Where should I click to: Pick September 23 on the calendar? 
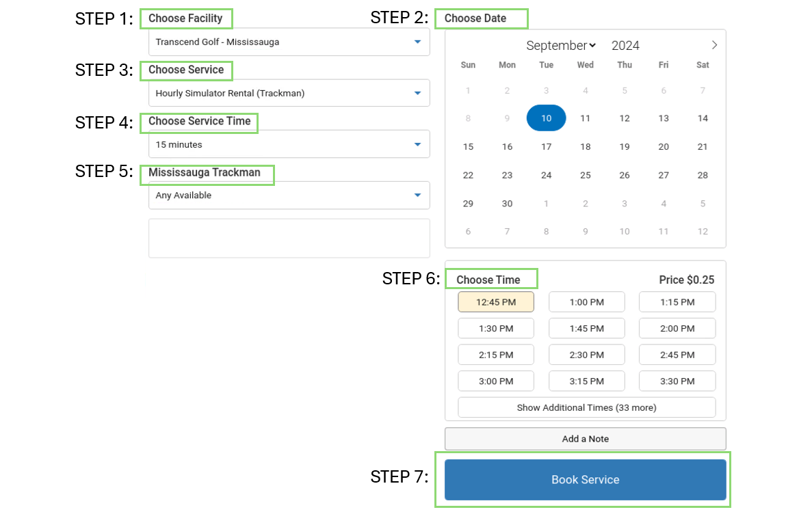point(507,175)
